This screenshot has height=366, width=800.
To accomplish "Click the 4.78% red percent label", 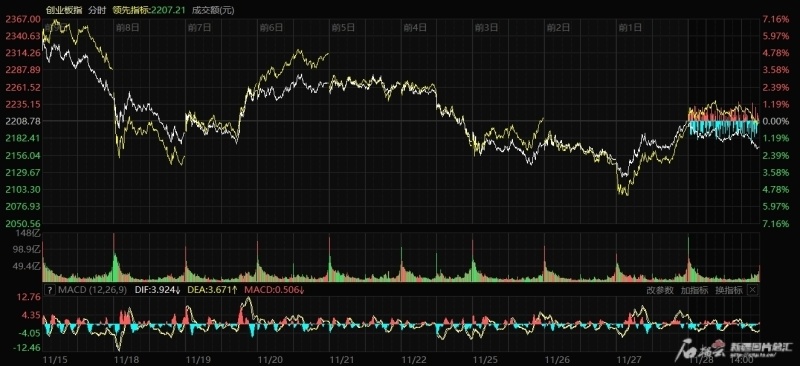I will (775, 53).
